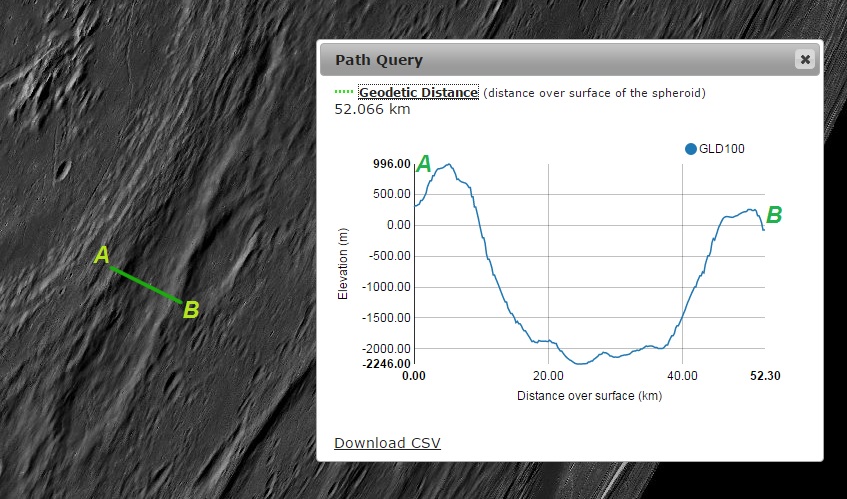Click the green A marker in chart
The width and height of the screenshot is (847, 499).
[424, 164]
